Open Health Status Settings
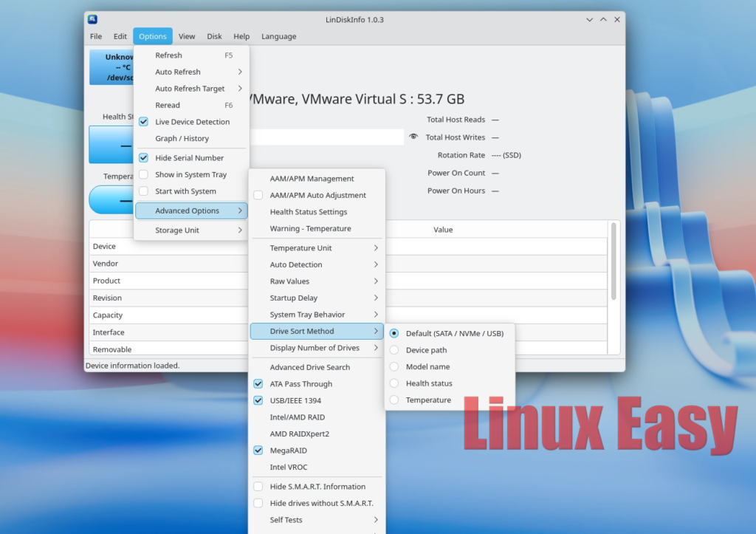Screen dimensions: 756x534 click(317, 212)
